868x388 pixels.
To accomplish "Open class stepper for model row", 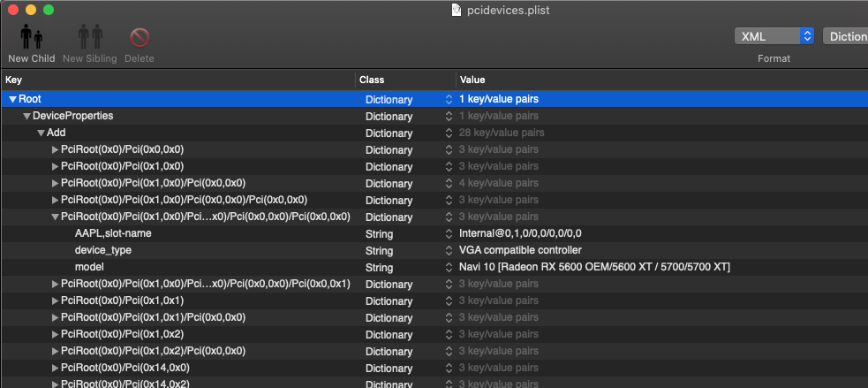I will click(449, 267).
